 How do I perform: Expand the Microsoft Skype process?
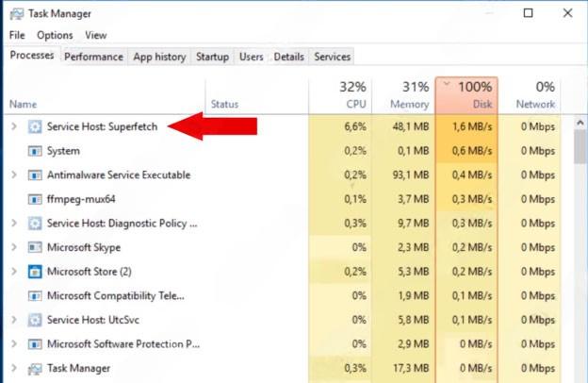pyautogui.click(x=14, y=247)
